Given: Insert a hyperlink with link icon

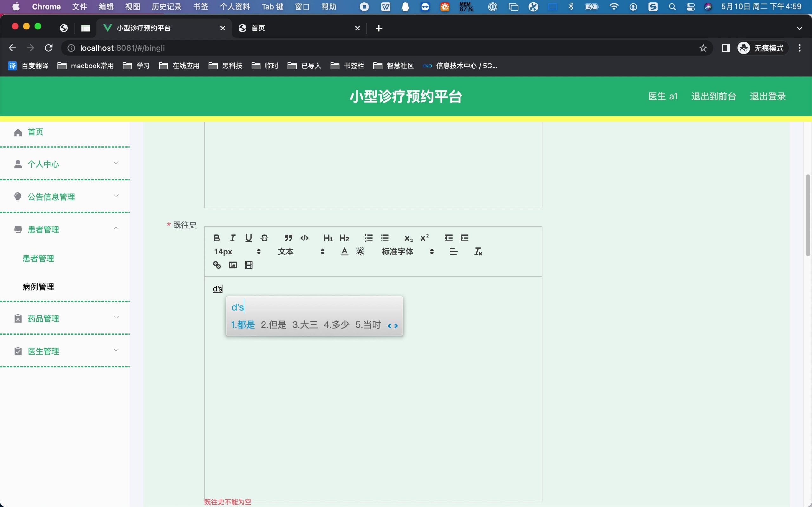Looking at the screenshot, I should click(217, 265).
